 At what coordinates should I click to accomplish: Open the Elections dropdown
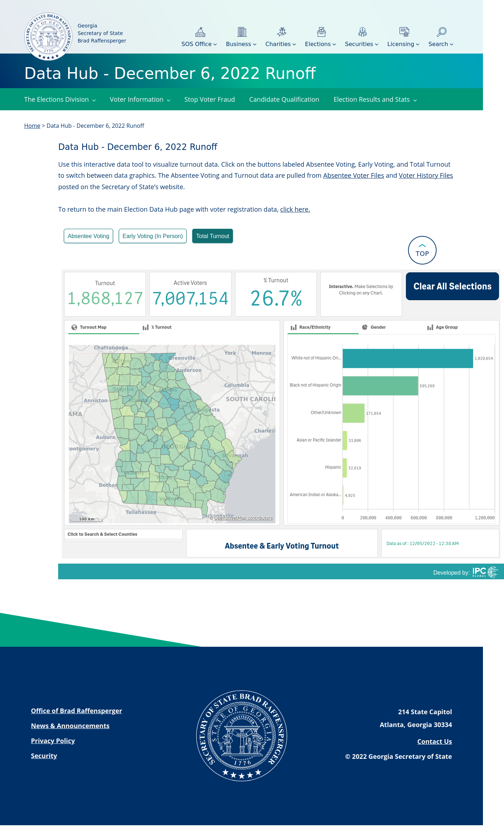320,44
